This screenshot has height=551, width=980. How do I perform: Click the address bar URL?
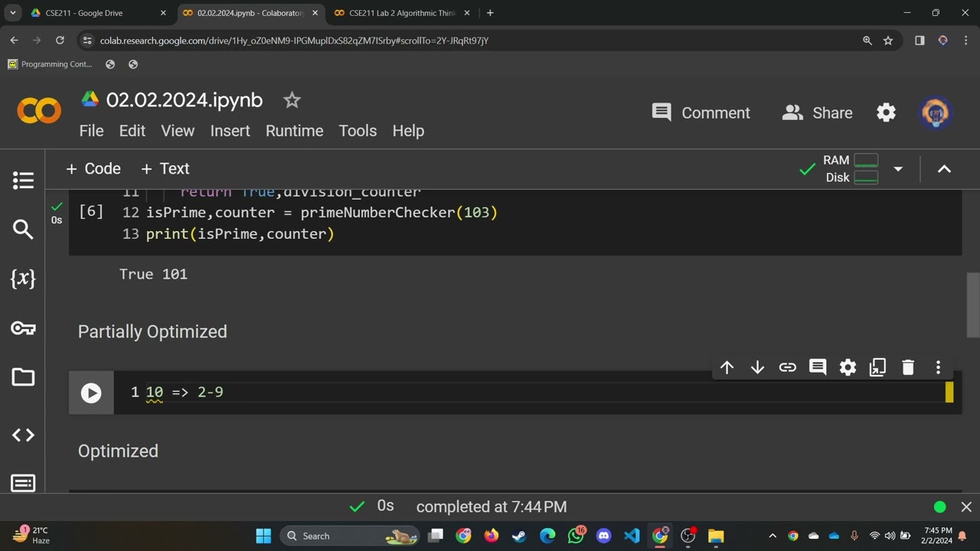click(x=294, y=41)
